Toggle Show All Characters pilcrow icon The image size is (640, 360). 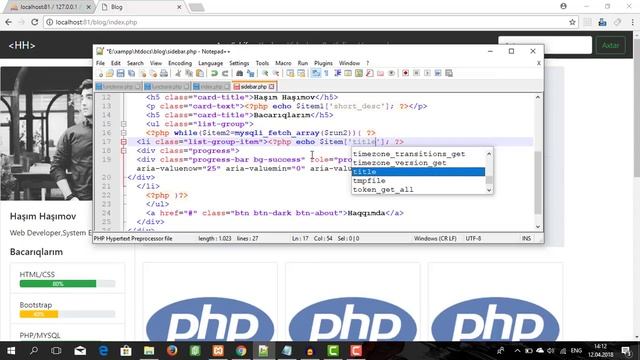point(326,73)
